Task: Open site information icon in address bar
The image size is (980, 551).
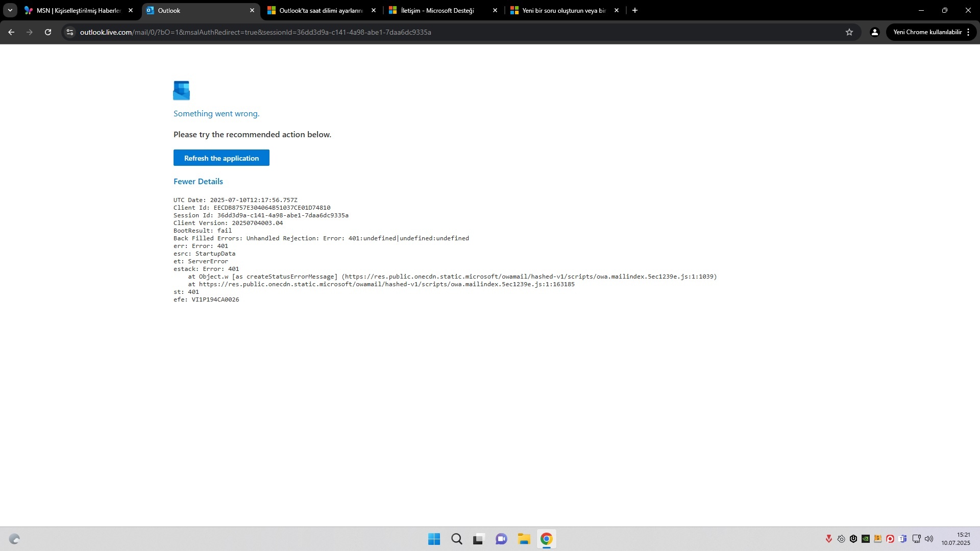Action: pyautogui.click(x=70, y=32)
